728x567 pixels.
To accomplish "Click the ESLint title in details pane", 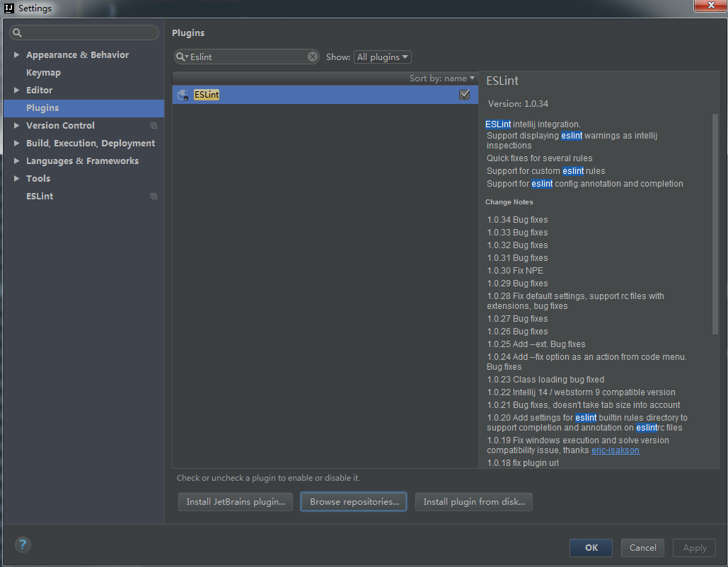I will click(x=502, y=81).
